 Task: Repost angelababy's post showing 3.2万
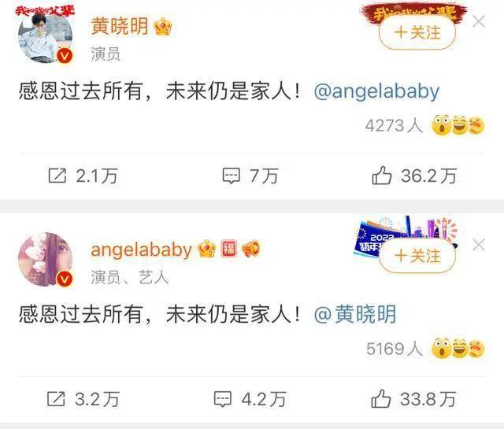pos(83,399)
